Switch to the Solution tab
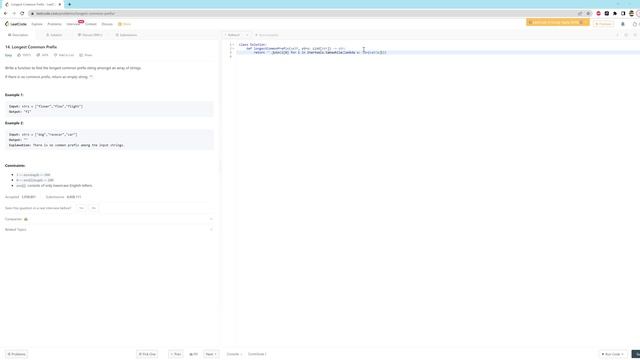The height and width of the screenshot is (360, 640). coord(54,35)
